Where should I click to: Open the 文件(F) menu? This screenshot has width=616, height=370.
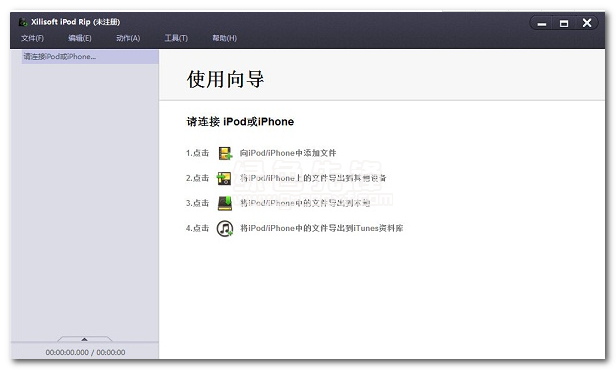pyautogui.click(x=32, y=38)
